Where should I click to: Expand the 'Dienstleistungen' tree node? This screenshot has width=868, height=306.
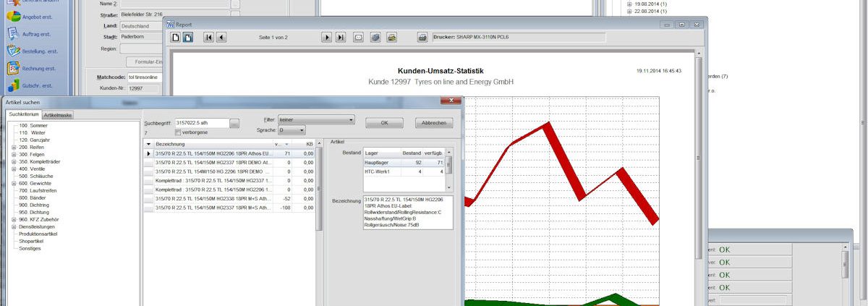coord(14,226)
